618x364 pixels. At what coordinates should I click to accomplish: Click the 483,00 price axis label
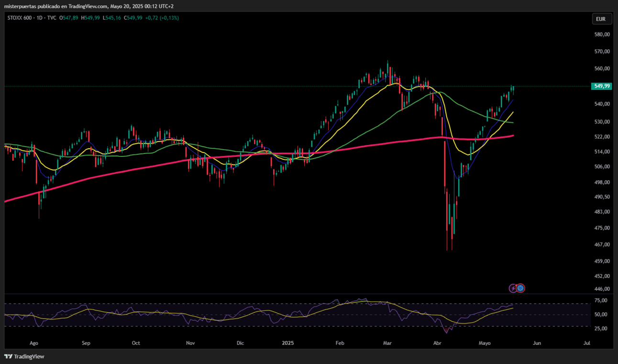[602, 211]
